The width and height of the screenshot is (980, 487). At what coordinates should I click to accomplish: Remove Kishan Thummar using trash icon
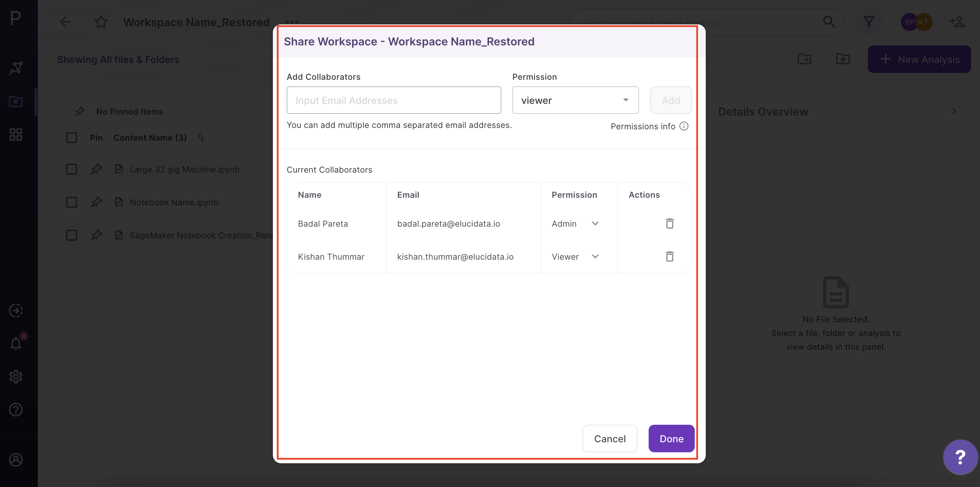(670, 257)
